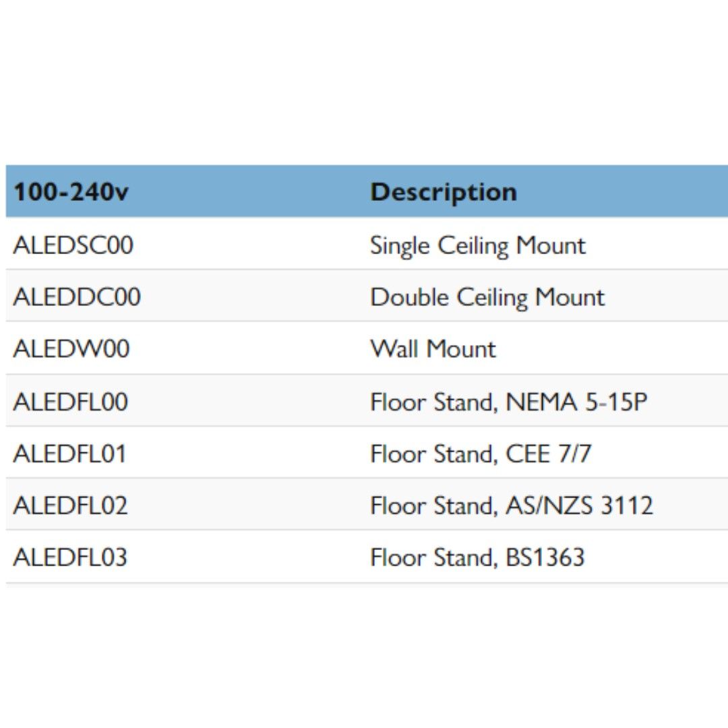Click the 100-240v column header
The image size is (728, 728).
tap(71, 192)
